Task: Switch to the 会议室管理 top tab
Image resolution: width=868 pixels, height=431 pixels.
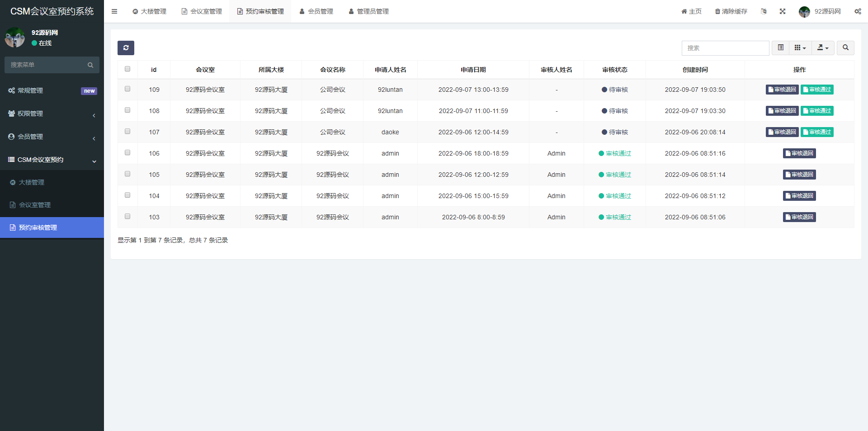Action: point(202,11)
